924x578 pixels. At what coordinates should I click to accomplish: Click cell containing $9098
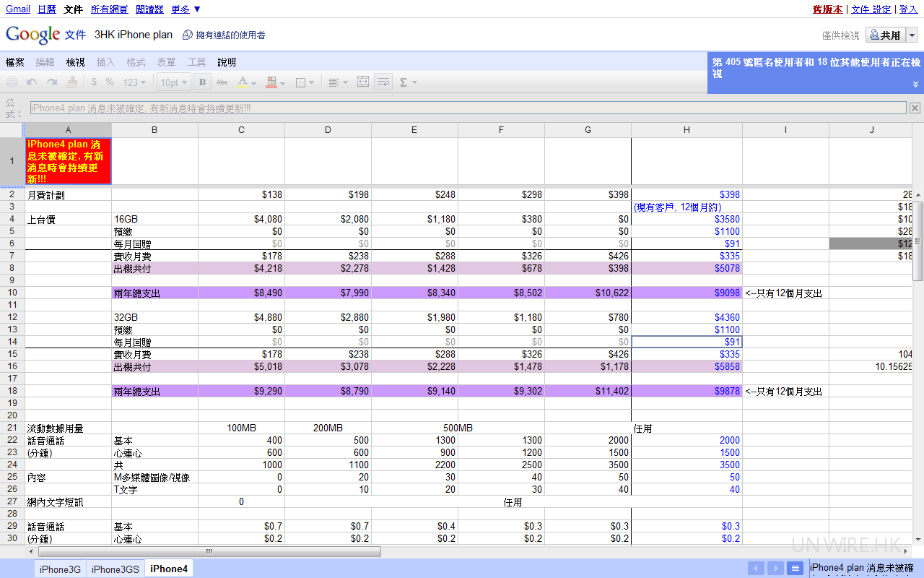(687, 293)
